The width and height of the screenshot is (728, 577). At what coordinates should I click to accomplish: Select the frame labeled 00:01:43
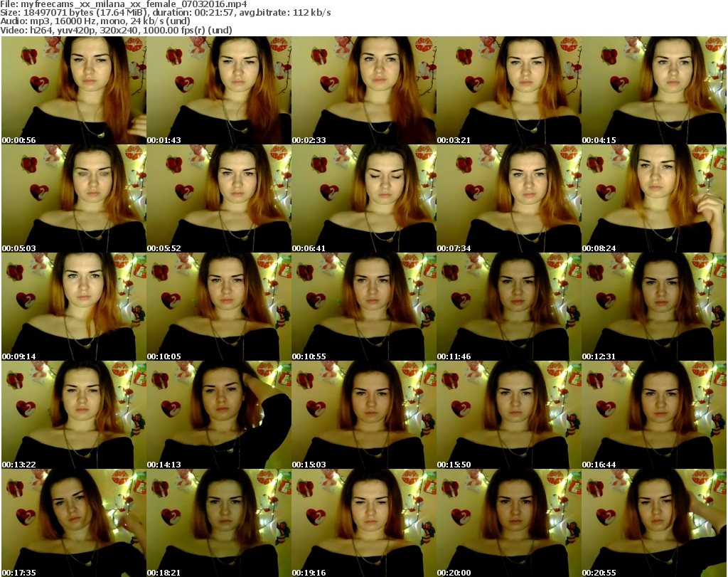(x=218, y=90)
